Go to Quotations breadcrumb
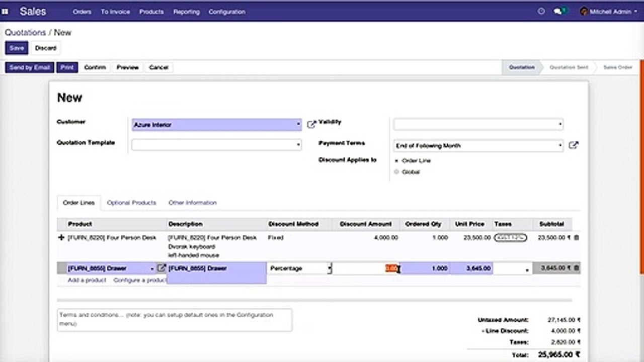 (25, 33)
